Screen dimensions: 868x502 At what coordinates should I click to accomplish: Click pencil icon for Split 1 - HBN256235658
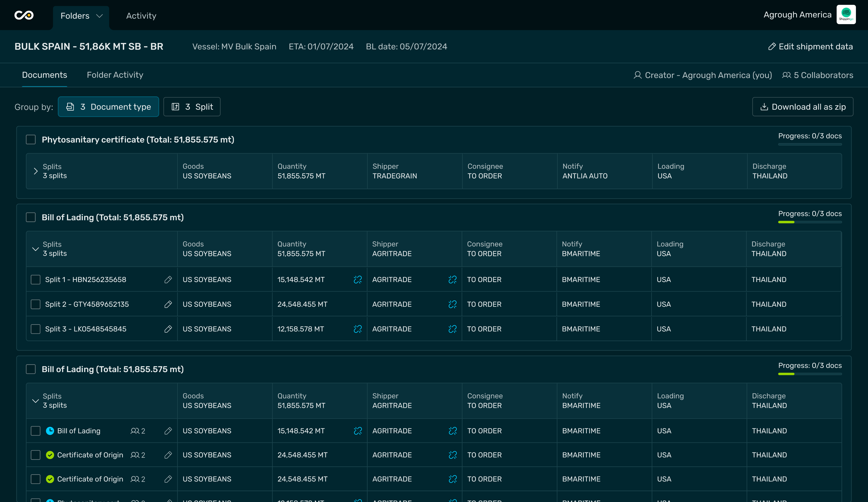pyautogui.click(x=168, y=280)
